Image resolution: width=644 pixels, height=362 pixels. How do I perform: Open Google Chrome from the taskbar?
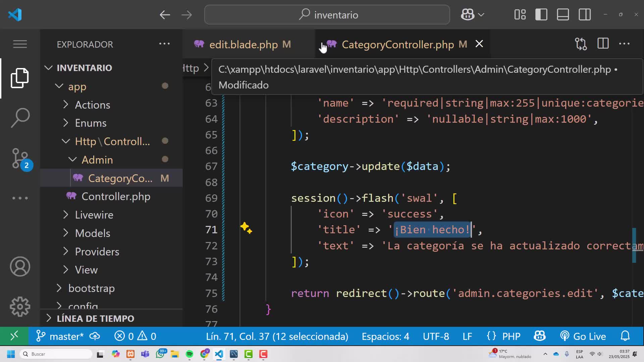pos(204,354)
